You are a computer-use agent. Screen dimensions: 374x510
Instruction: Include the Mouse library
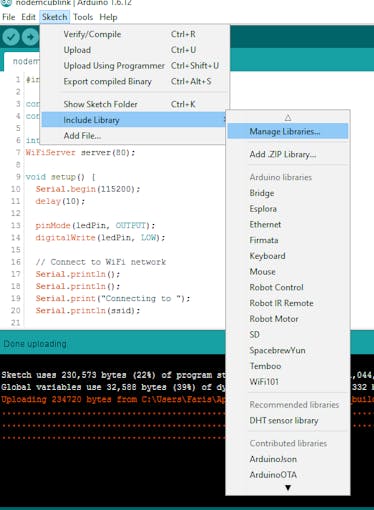point(288,272)
